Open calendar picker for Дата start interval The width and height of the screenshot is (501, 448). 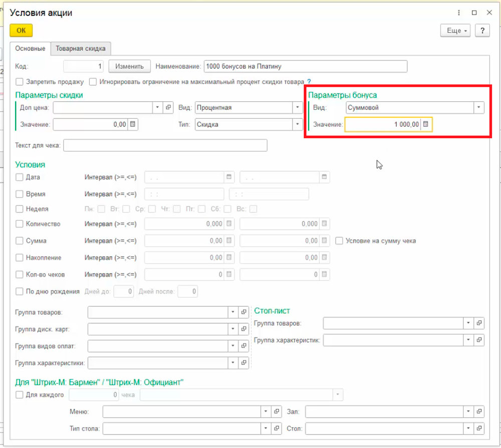229,177
